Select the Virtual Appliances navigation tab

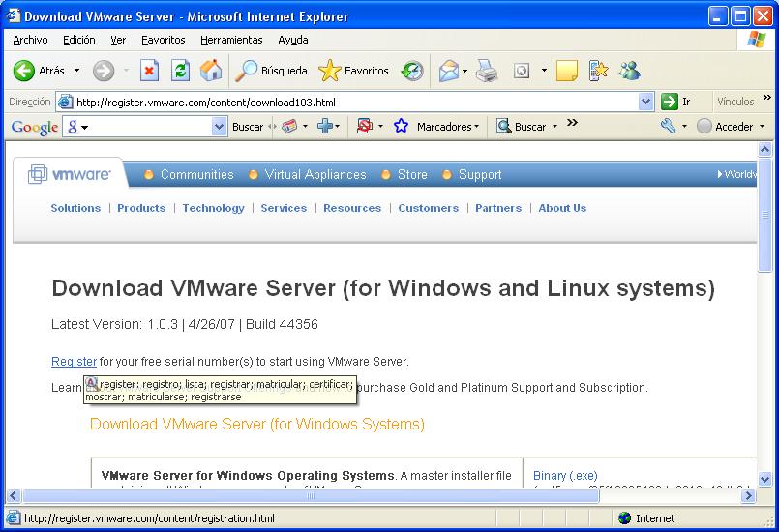pos(315,175)
